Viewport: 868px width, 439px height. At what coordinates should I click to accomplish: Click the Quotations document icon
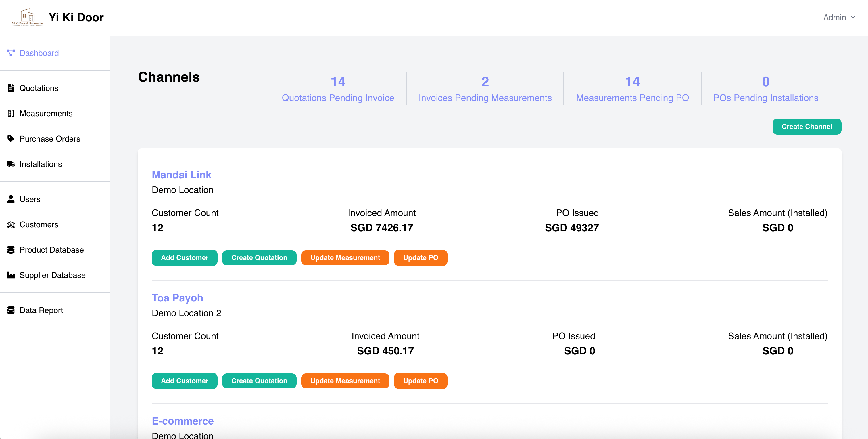[11, 88]
